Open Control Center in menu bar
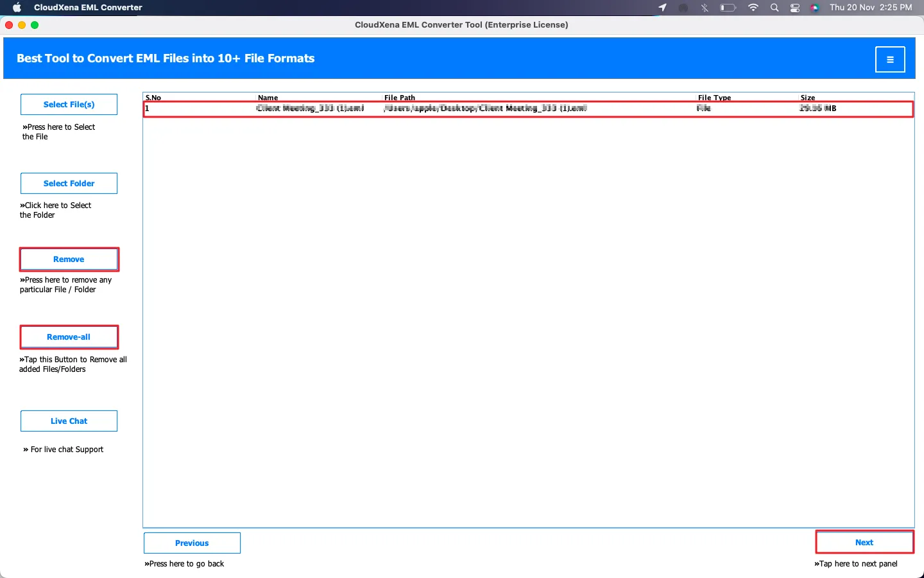This screenshot has width=924, height=578. [795, 8]
